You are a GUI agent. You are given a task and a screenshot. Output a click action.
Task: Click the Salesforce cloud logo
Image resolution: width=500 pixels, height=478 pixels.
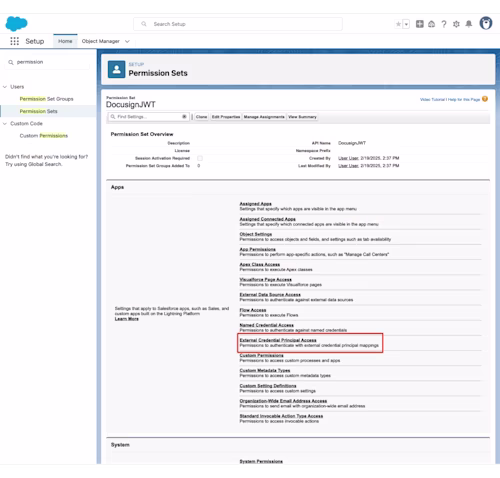[x=16, y=24]
